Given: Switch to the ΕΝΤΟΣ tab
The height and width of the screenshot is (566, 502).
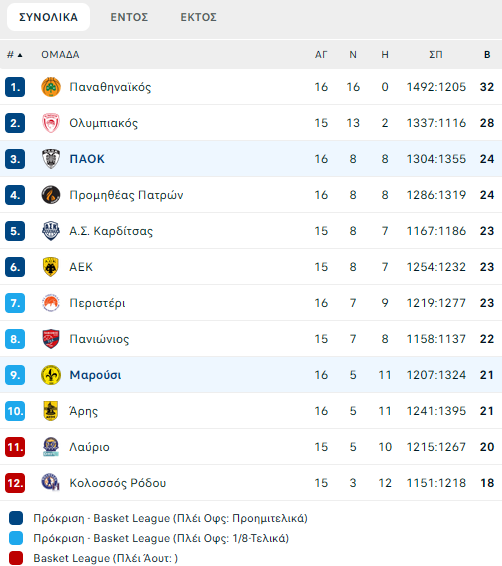Looking at the screenshot, I should point(129,17).
